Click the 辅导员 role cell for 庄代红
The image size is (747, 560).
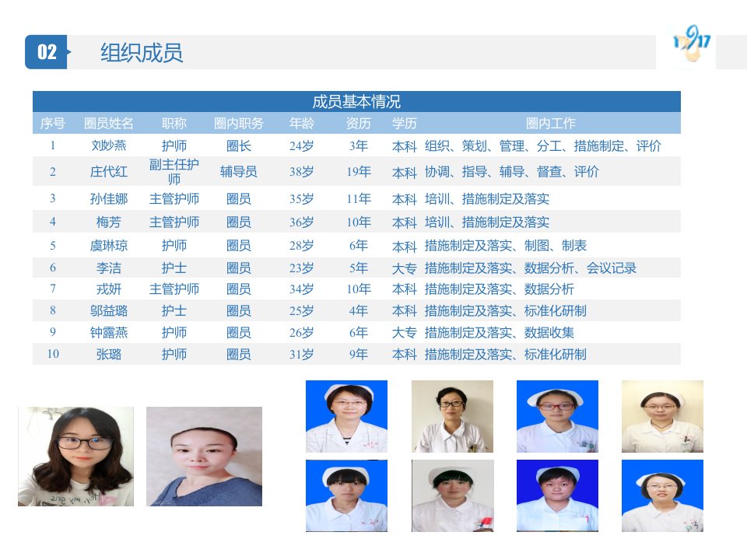click(x=238, y=171)
